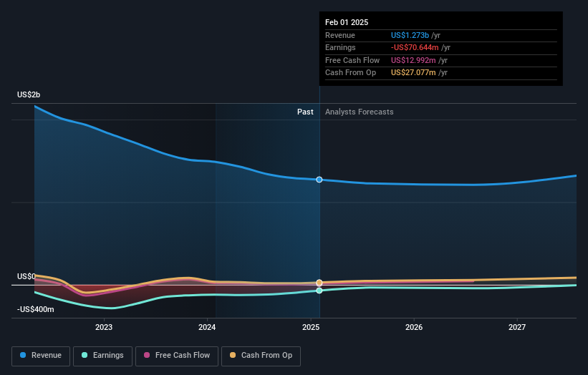Viewport: 588px width, 375px height.
Task: Toggle the Free Cash Flow legend series
Action: coord(177,356)
